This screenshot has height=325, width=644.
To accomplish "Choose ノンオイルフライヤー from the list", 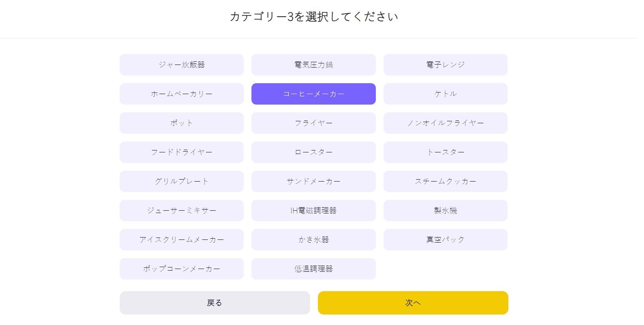I will pyautogui.click(x=445, y=123).
